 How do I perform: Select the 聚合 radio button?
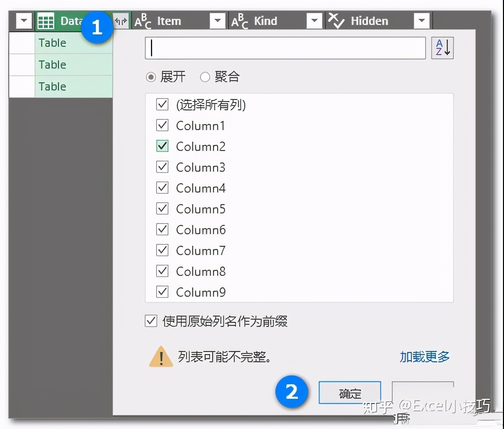tap(205, 77)
